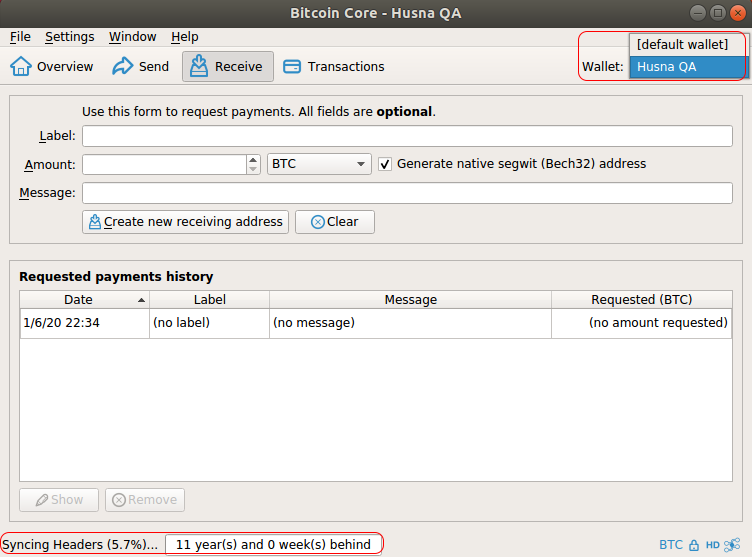This screenshot has height=557, width=752.
Task: Open the Transactions tab
Action: point(334,67)
